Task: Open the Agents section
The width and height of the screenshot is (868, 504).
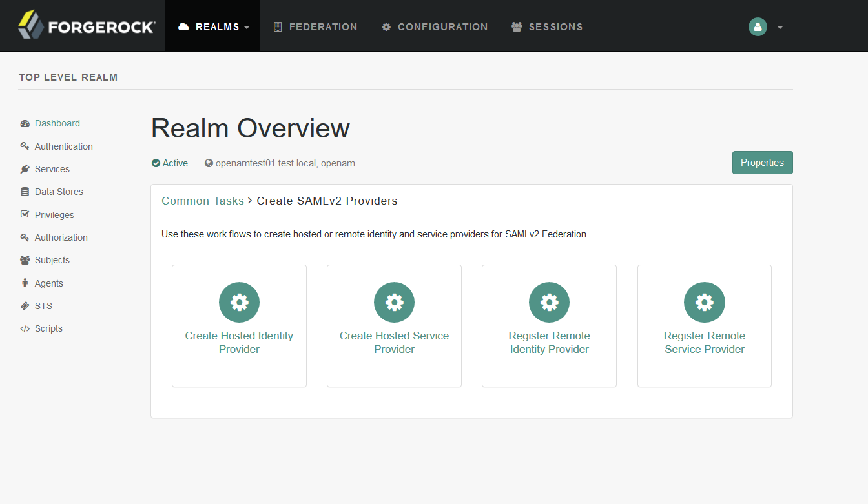Action: [49, 283]
